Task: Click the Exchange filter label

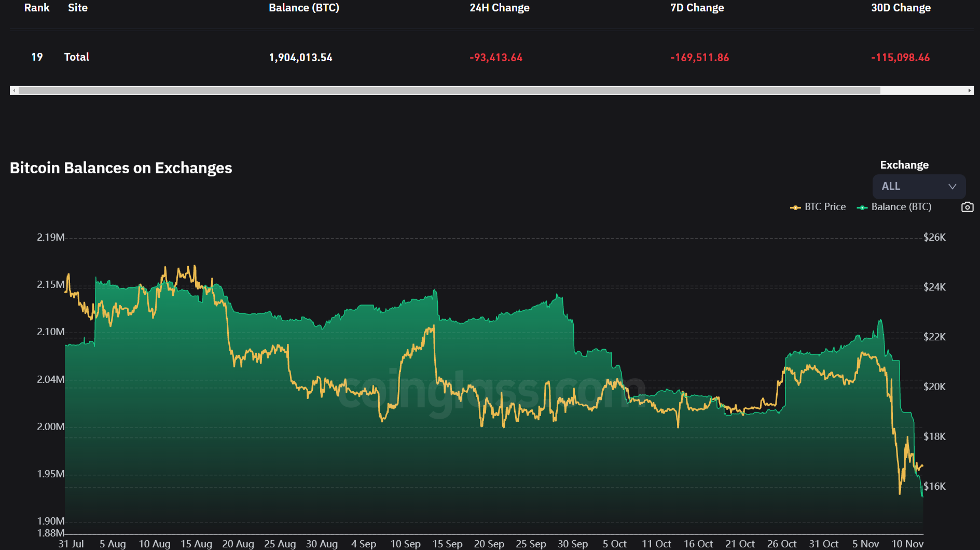Action: point(904,165)
